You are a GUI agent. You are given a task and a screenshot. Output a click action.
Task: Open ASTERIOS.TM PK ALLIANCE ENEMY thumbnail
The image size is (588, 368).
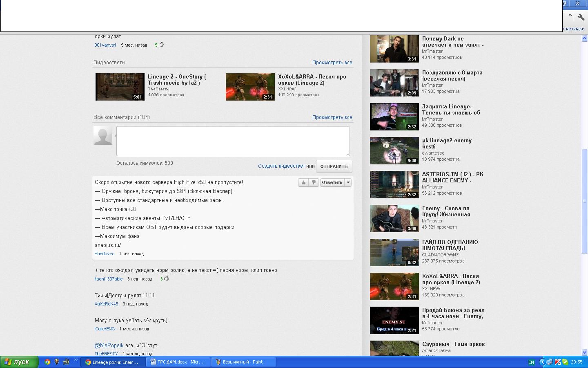394,185
